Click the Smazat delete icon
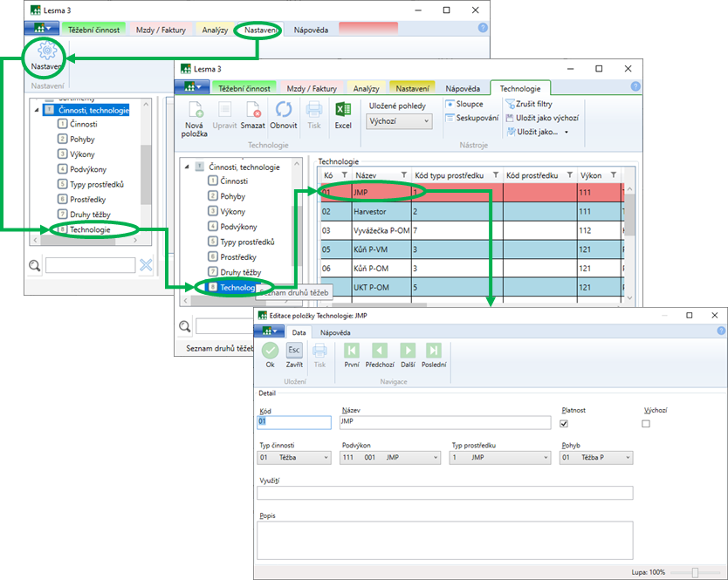The height and width of the screenshot is (580, 728). [252, 111]
